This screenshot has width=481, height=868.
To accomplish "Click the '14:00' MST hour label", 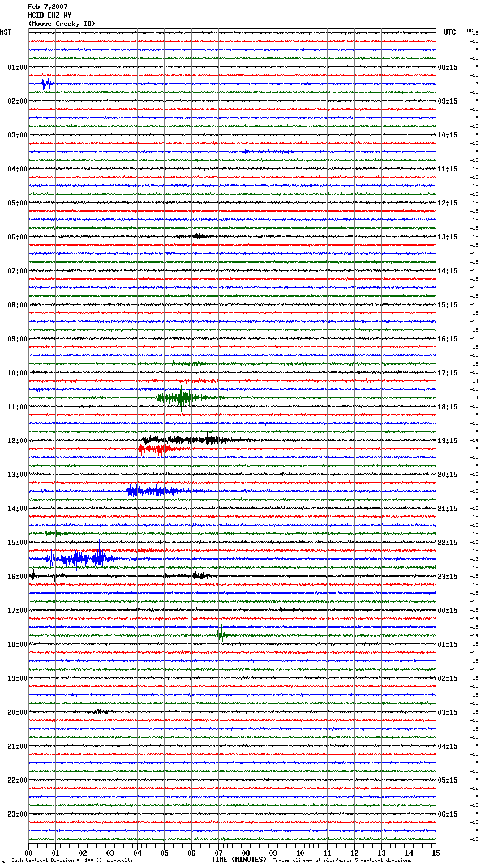I will point(18,509).
